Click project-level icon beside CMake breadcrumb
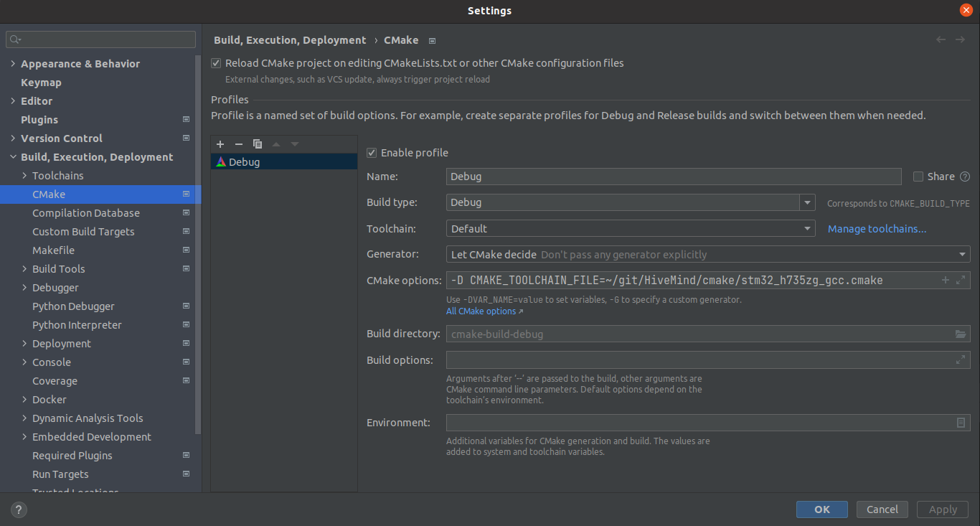Image resolution: width=980 pixels, height=526 pixels. pos(432,41)
